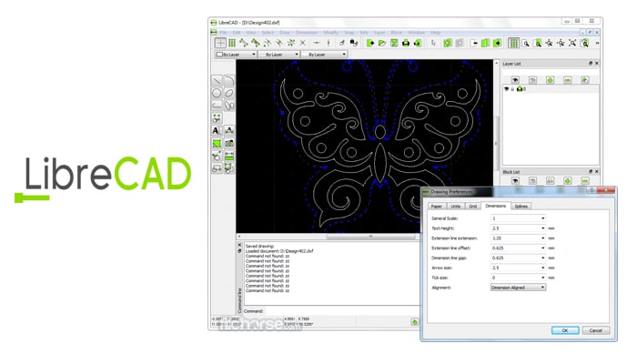Click Cancel in Drawing Preferences
Screen dimensions: 637x364
point(595,330)
